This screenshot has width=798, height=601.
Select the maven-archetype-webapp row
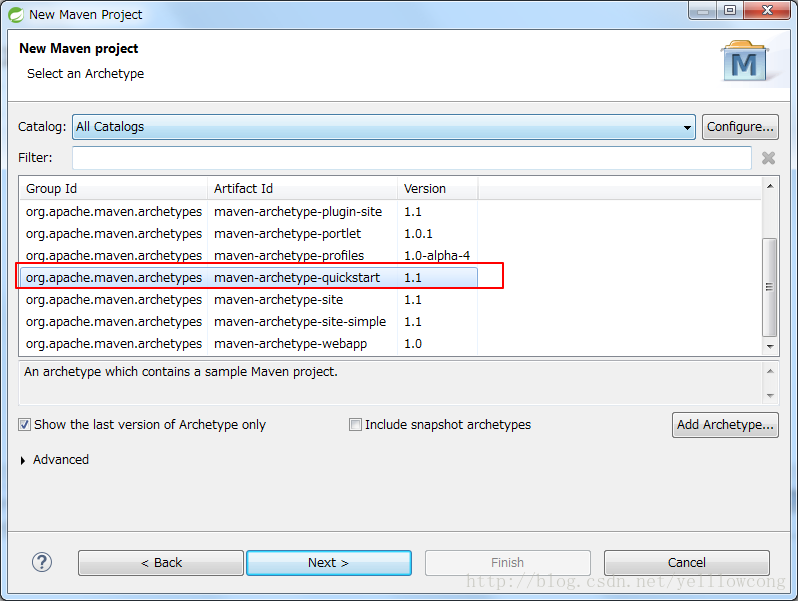pyautogui.click(x=249, y=344)
